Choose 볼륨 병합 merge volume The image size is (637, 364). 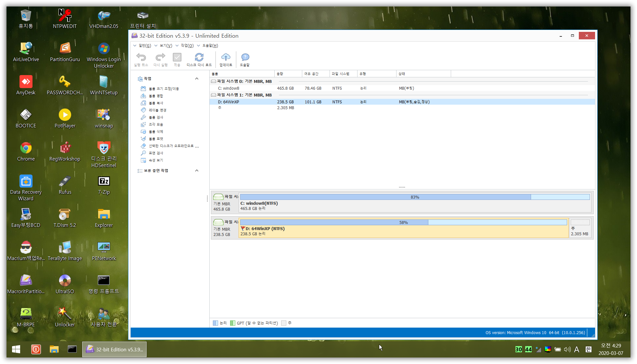tap(156, 96)
